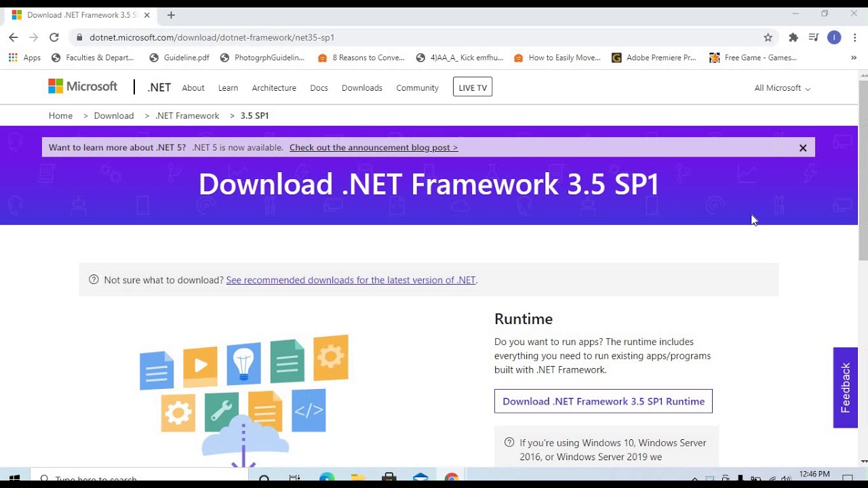Go to the Home breadcrumb
868x488 pixels.
point(60,116)
